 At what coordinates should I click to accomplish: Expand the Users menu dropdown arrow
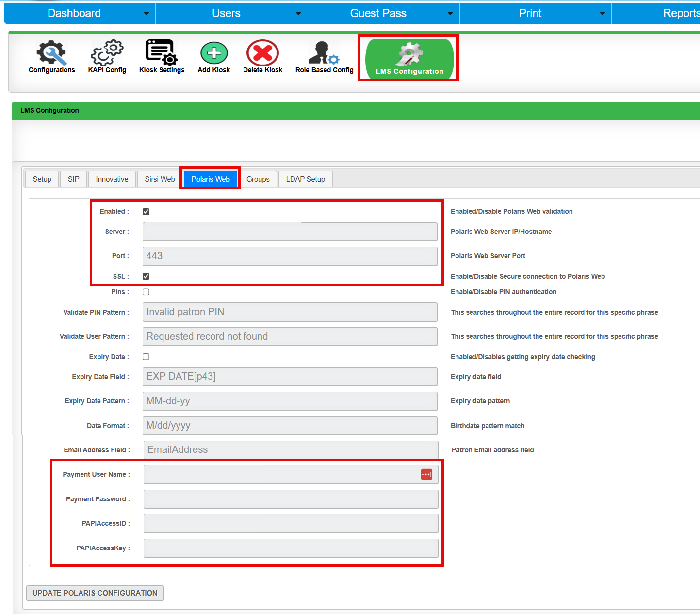(x=298, y=14)
